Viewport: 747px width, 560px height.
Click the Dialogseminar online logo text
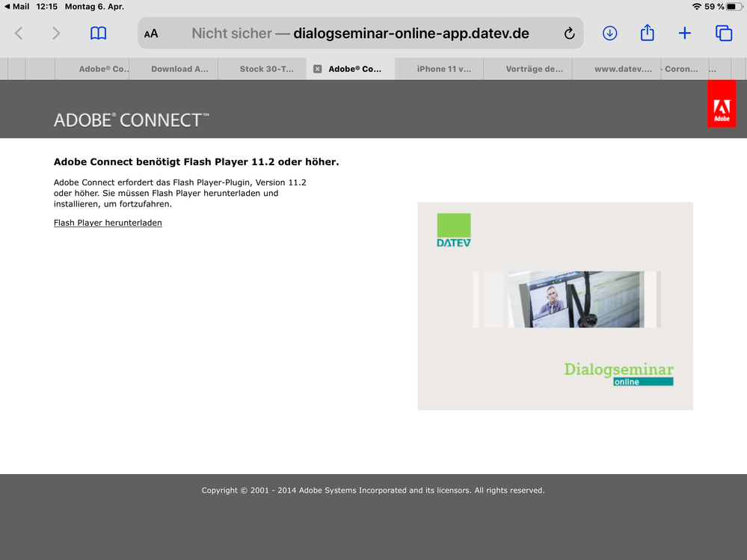[x=619, y=374]
